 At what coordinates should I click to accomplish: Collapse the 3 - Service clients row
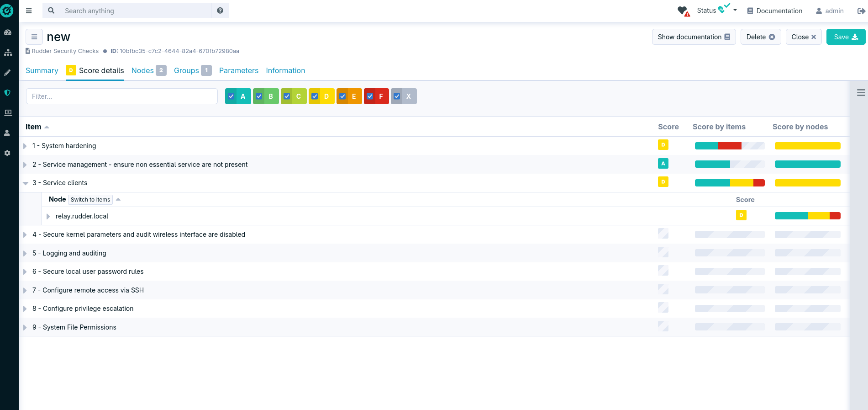[x=26, y=183]
